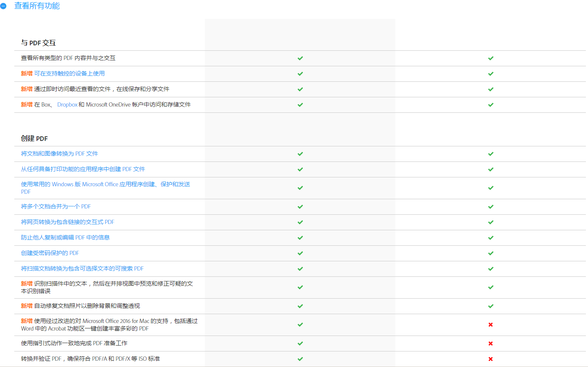
Task: Click first-column checkmark for 创建受密码保护的 PDF row
Action: [x=300, y=253]
